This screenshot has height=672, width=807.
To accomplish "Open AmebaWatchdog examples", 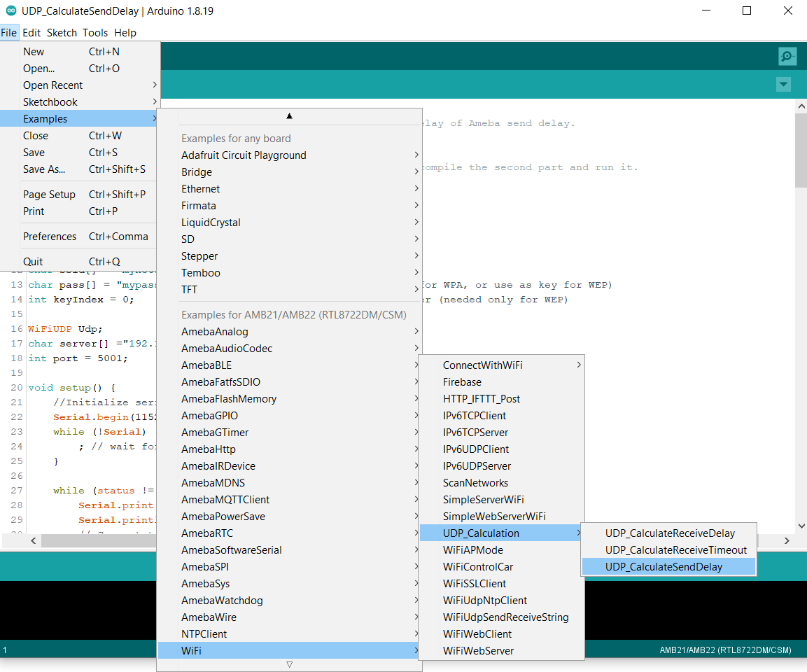I will point(289,601).
